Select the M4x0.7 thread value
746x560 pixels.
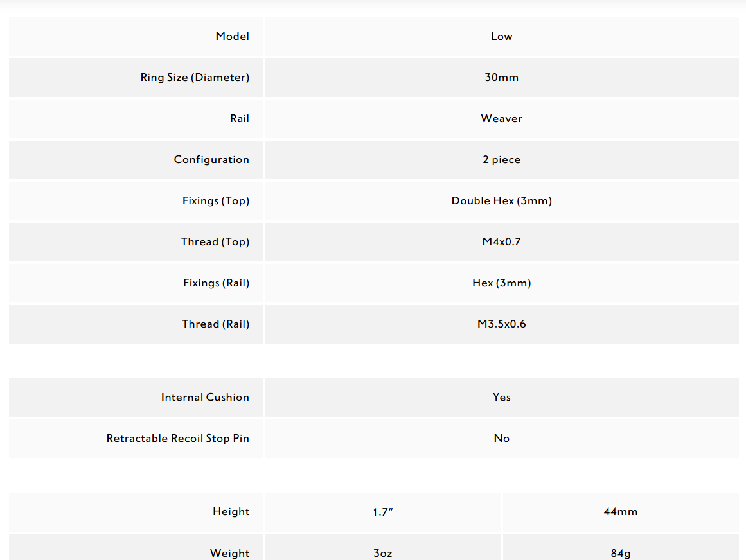501,242
